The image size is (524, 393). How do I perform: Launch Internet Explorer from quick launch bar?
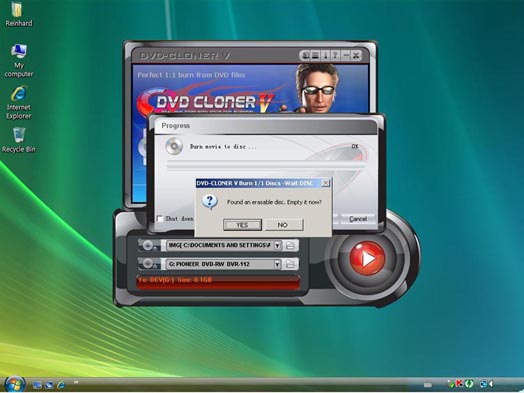click(x=61, y=385)
